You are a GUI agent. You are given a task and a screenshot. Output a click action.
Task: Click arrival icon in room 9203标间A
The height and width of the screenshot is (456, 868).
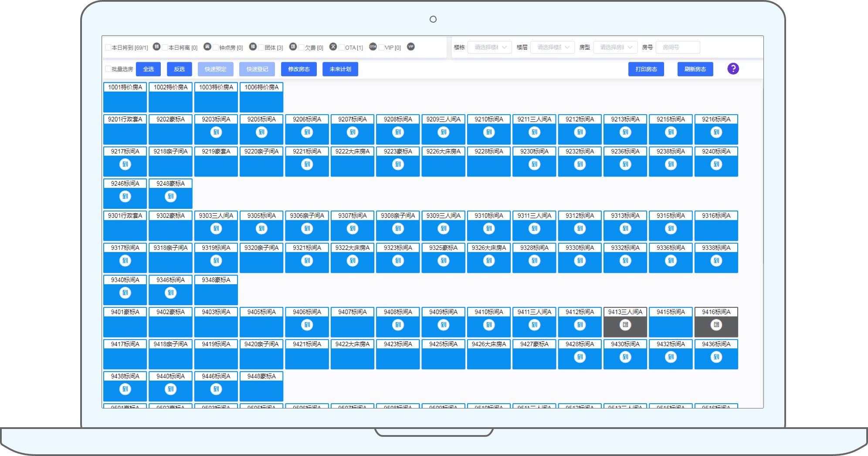click(216, 132)
